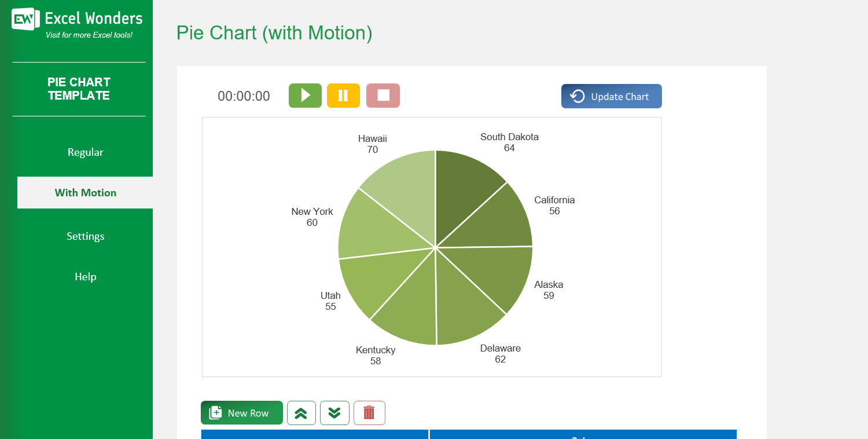Image resolution: width=868 pixels, height=439 pixels.
Task: Click the blue table header bar
Action: point(469,434)
